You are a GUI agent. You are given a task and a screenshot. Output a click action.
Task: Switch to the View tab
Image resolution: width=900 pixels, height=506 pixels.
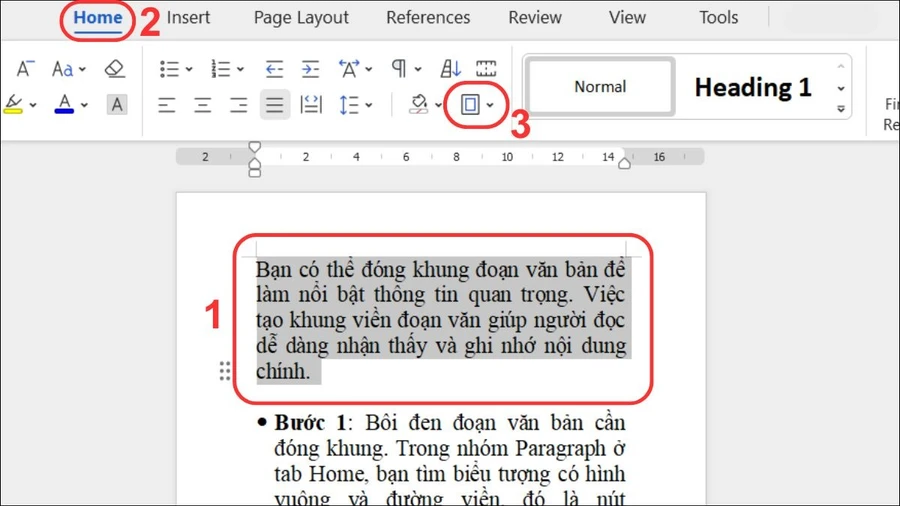click(627, 18)
